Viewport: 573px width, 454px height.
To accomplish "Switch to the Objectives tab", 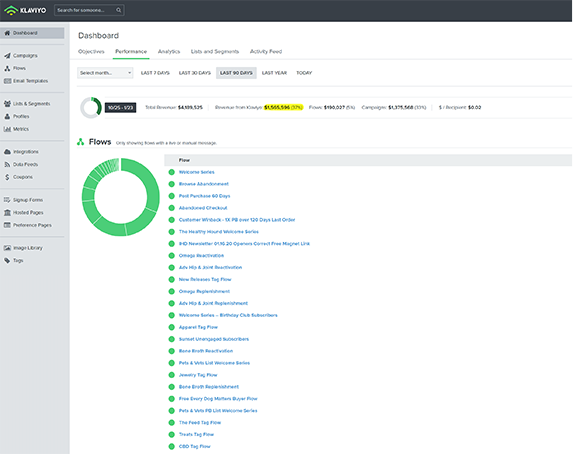I will [x=91, y=52].
